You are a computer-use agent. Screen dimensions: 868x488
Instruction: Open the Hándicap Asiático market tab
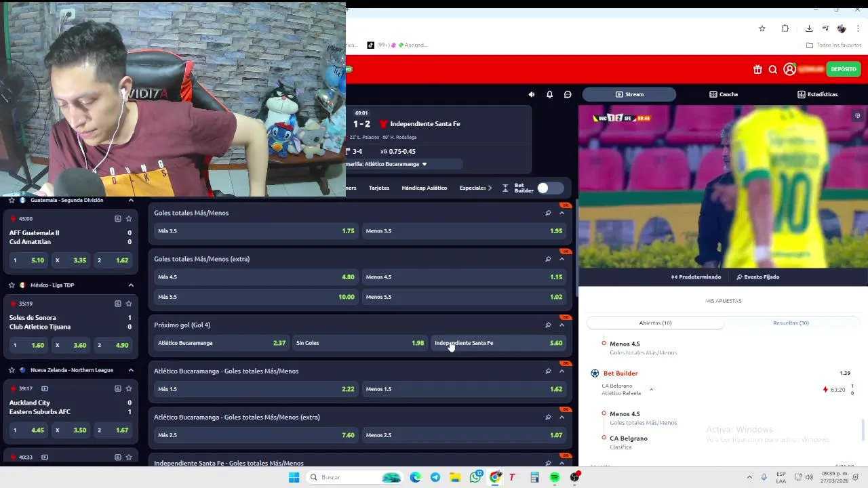point(425,188)
